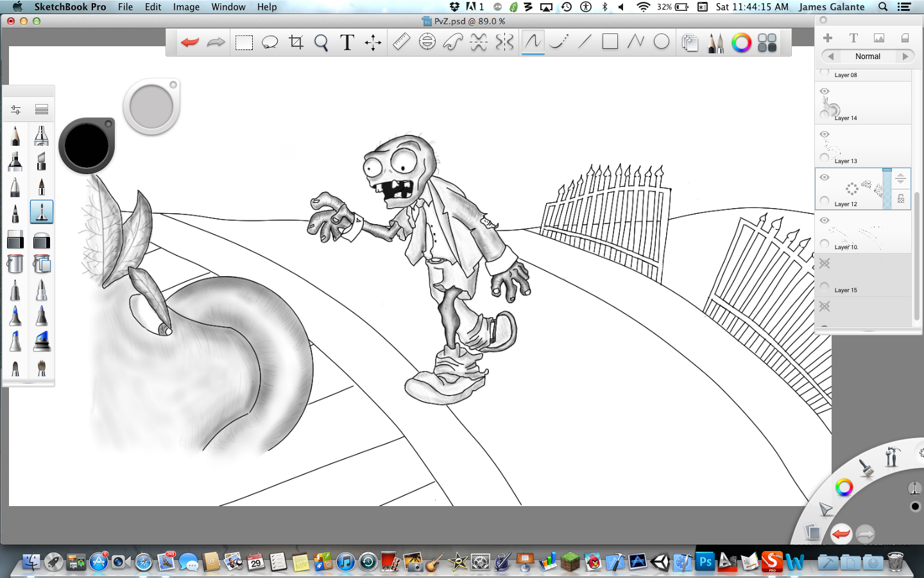The width and height of the screenshot is (924, 578).
Task: Toggle lock transparency on Layer 12
Action: [901, 199]
